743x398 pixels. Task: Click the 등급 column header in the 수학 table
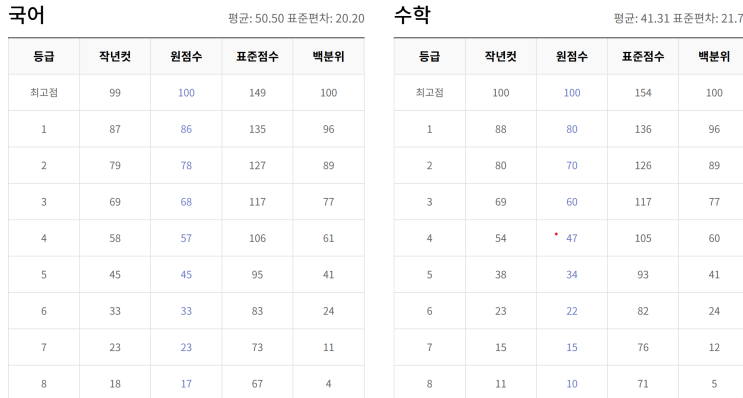tap(430, 56)
